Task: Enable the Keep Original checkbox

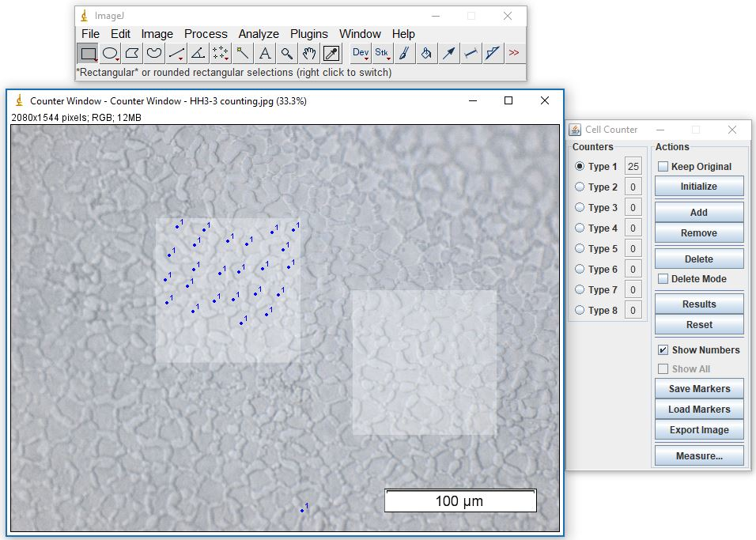Action: (663, 167)
